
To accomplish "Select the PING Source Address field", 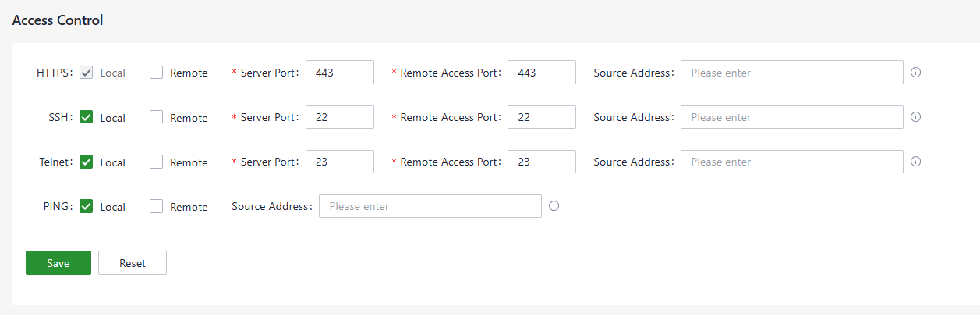I will pyautogui.click(x=430, y=206).
